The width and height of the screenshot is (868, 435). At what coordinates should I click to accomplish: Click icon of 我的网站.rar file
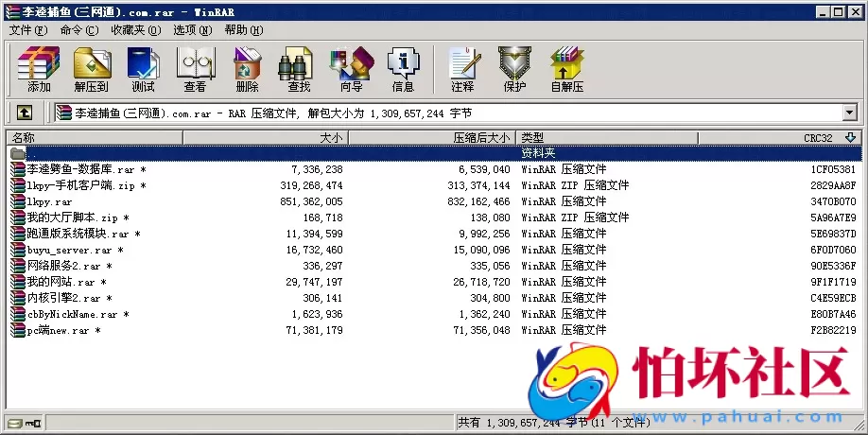(x=18, y=282)
